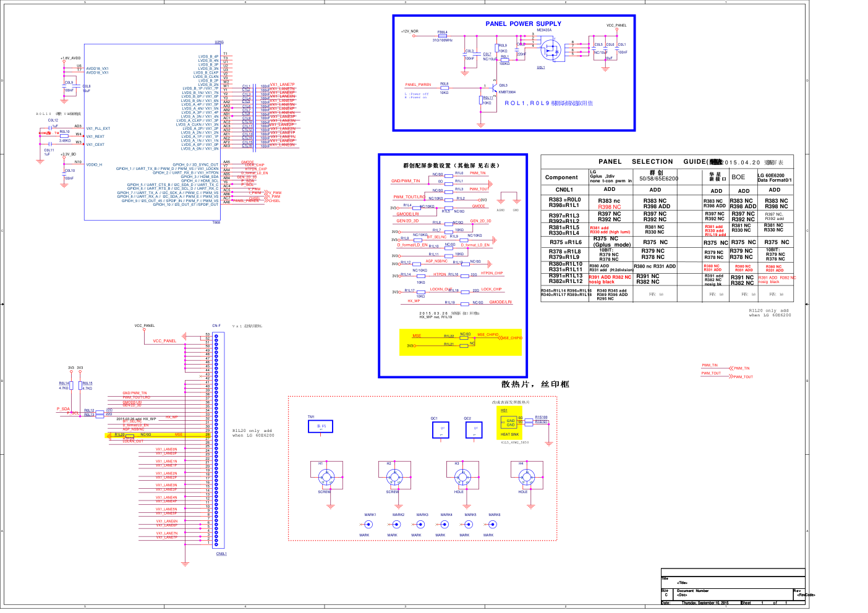The image size is (868, 613).
Task: Select the H4 hole symbol
Action: 526,476
